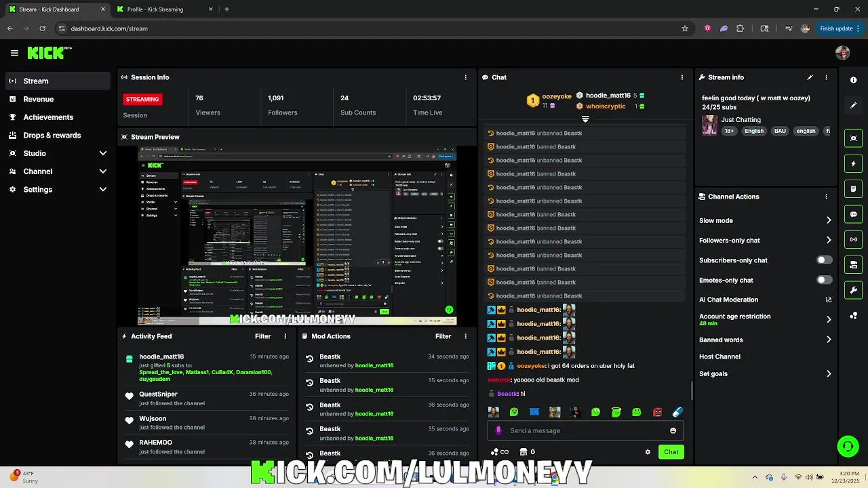
Task: Expand the Studio sidebar section
Action: click(x=103, y=153)
